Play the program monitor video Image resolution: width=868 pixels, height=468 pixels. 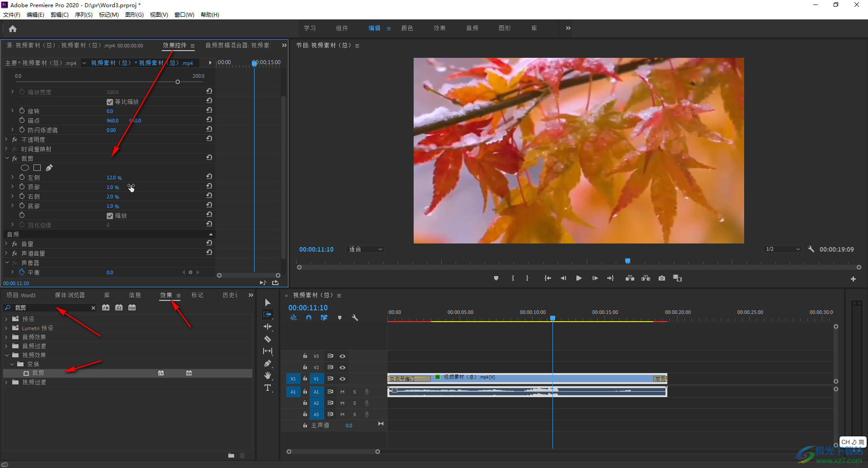[x=579, y=278]
